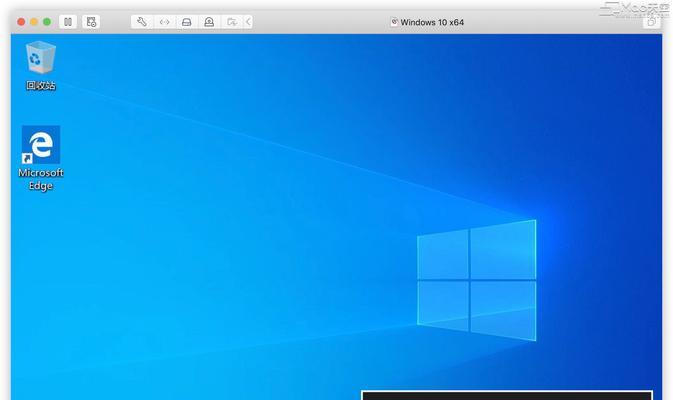The width and height of the screenshot is (673, 400).
Task: Pause the virtual machine
Action: point(68,22)
